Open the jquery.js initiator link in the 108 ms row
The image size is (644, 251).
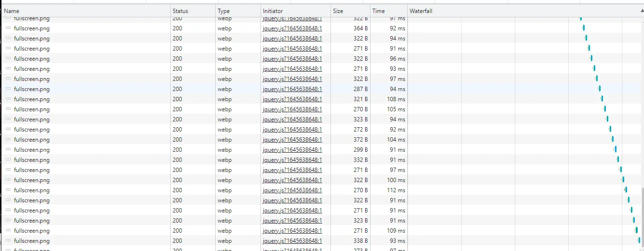point(292,99)
